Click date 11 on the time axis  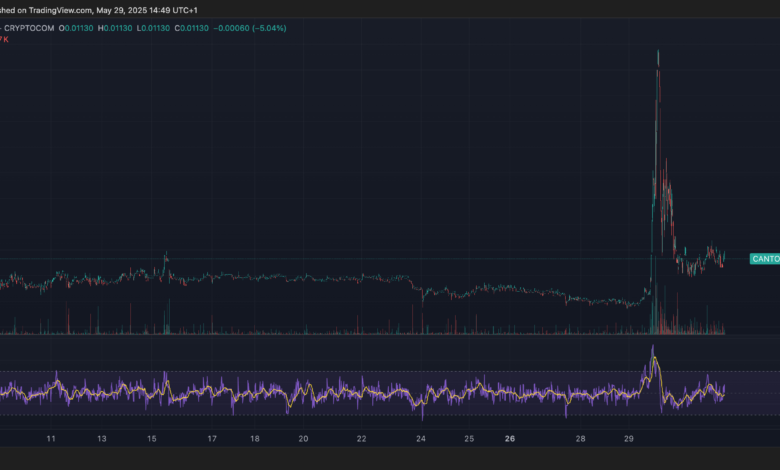coord(51,439)
